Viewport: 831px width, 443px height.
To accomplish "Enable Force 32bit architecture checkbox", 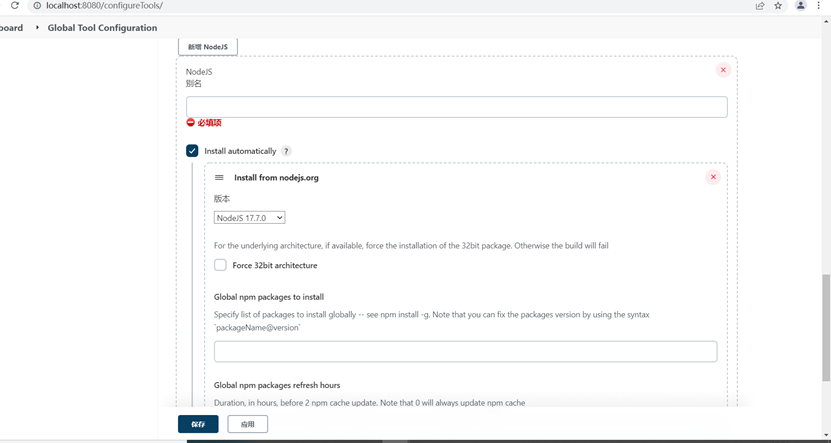I will [220, 265].
